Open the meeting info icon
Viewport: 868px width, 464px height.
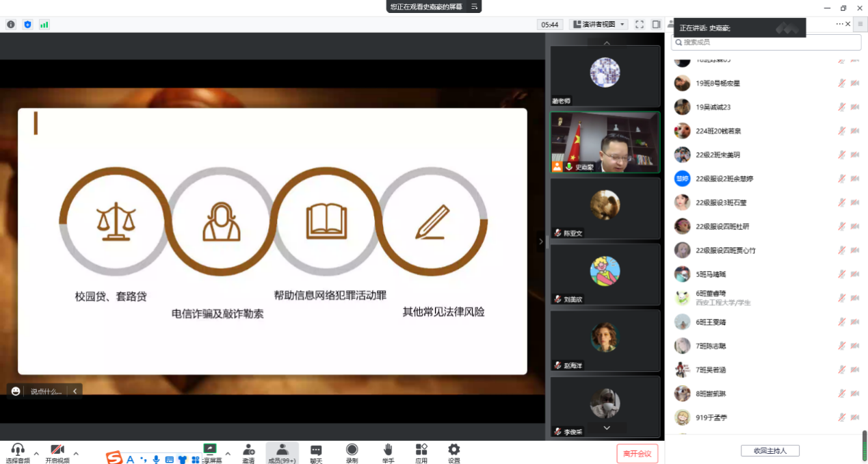coord(11,25)
